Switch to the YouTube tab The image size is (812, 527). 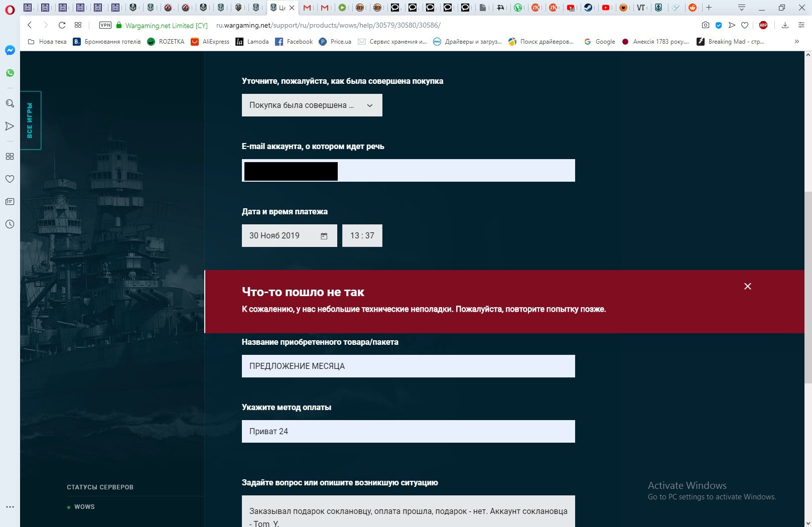point(606,8)
